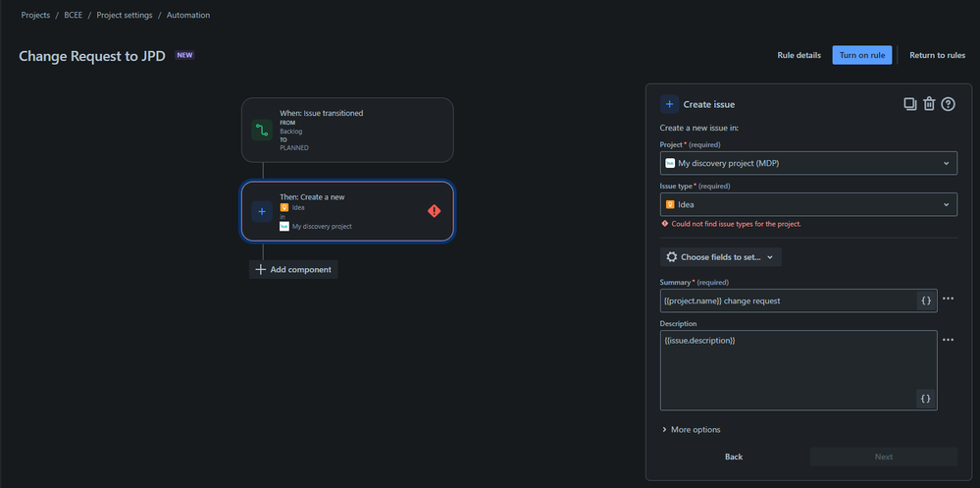Viewport: 980px width, 488px height.
Task: Click the issue types error message
Action: coord(731,224)
